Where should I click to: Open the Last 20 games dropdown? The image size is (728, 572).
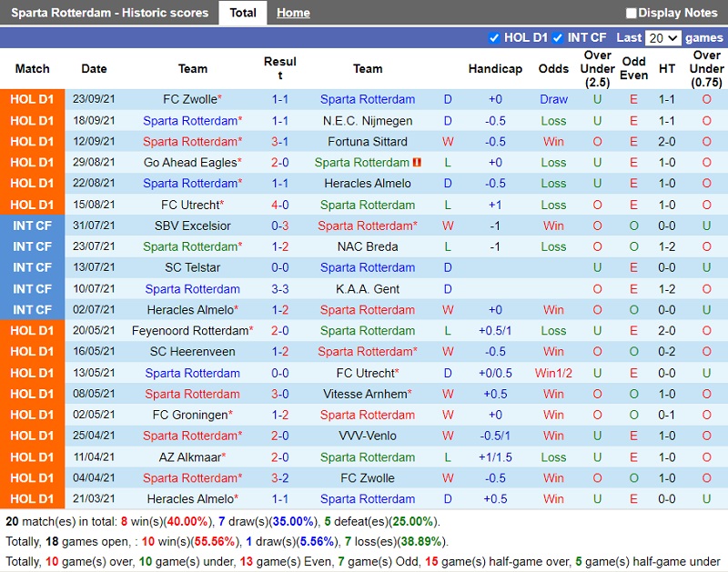pos(663,38)
